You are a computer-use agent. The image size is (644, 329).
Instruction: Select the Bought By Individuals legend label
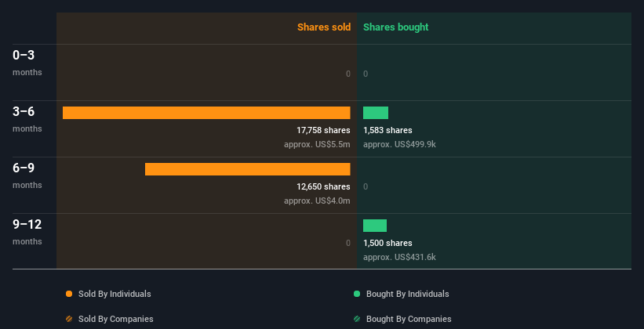[407, 294]
